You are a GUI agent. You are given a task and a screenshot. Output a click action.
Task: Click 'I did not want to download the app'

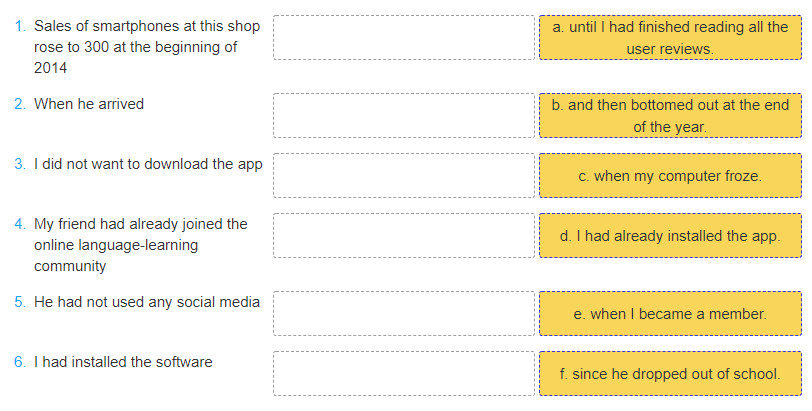[x=148, y=164]
